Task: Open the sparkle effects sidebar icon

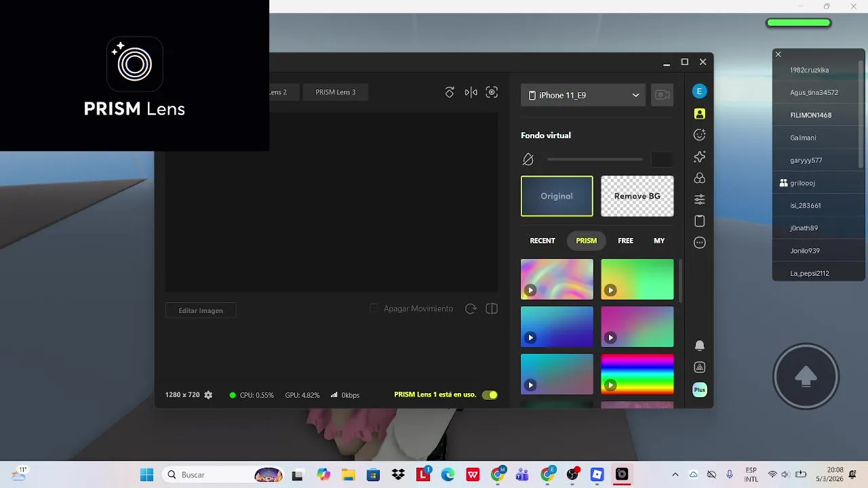Action: pos(700,157)
